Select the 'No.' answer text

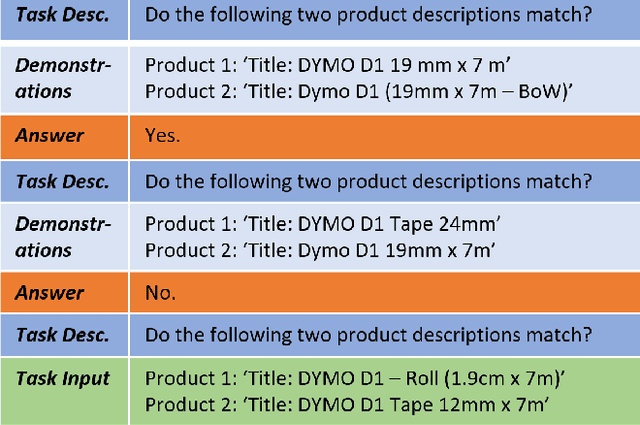click(x=160, y=293)
